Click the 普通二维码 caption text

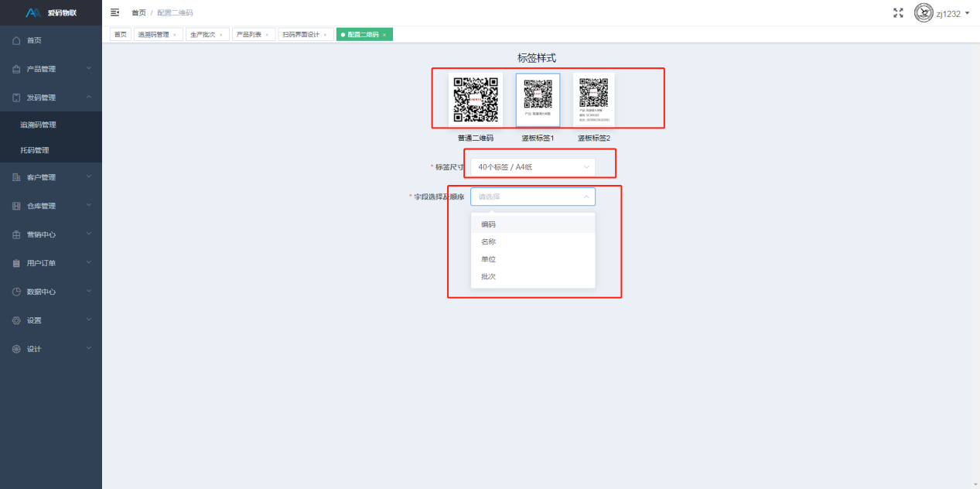tap(476, 138)
